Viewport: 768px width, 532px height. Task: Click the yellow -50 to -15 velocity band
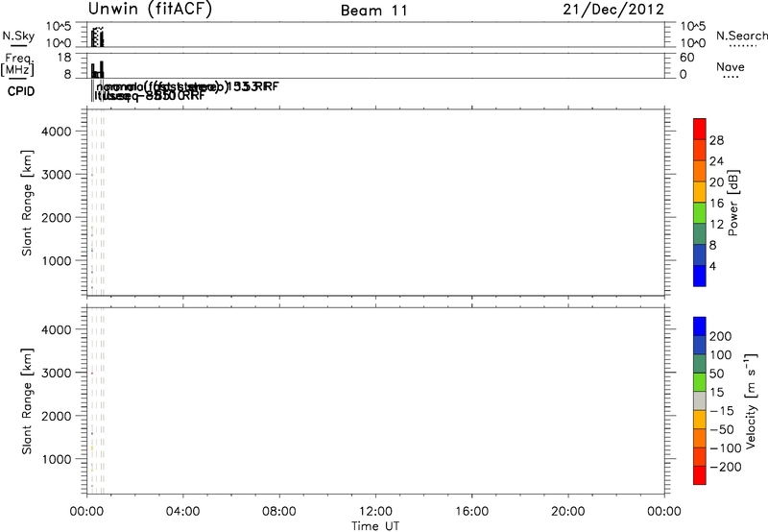pos(700,420)
